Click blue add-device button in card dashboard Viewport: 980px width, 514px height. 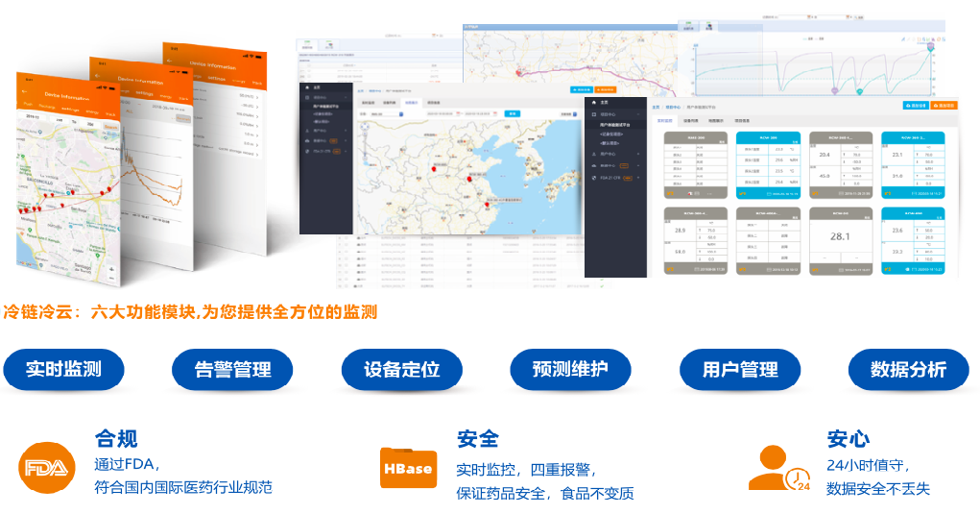(917, 105)
